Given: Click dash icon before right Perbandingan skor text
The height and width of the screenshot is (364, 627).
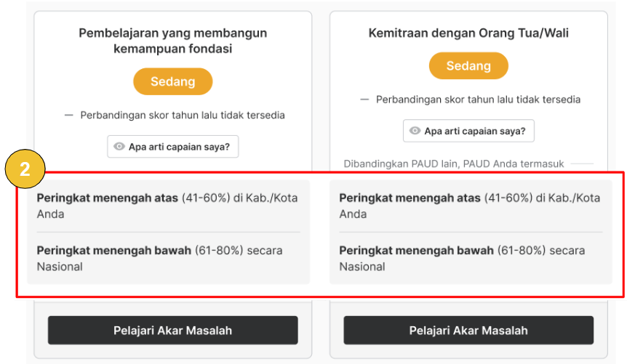Looking at the screenshot, I should coord(364,100).
